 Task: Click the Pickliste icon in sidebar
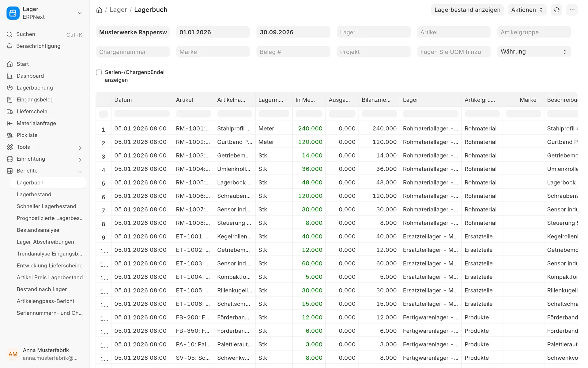10,135
